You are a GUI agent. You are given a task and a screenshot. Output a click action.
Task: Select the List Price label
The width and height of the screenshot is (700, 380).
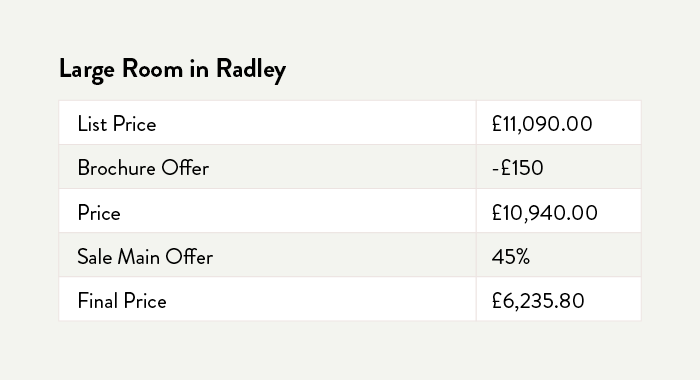pos(117,124)
